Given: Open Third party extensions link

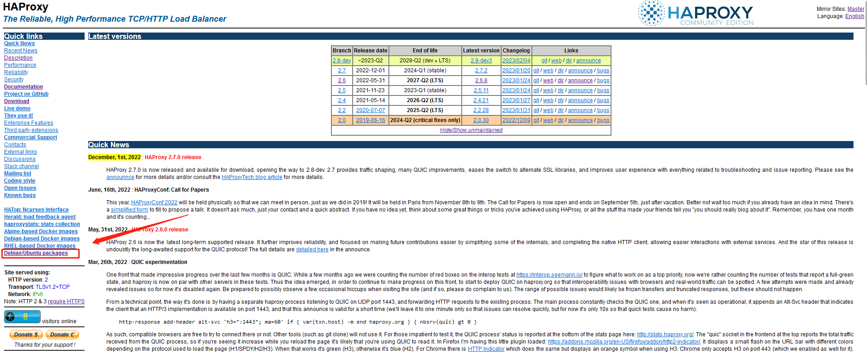Looking at the screenshot, I should pos(31,130).
